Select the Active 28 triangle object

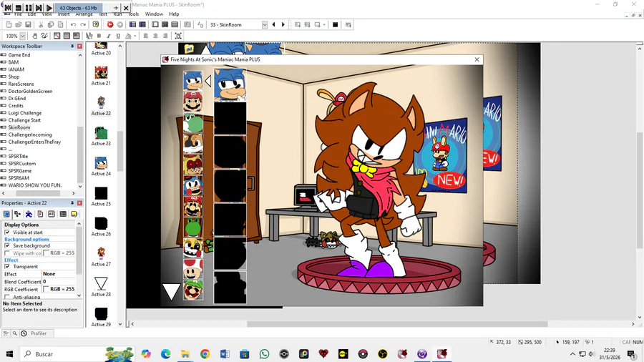click(101, 287)
